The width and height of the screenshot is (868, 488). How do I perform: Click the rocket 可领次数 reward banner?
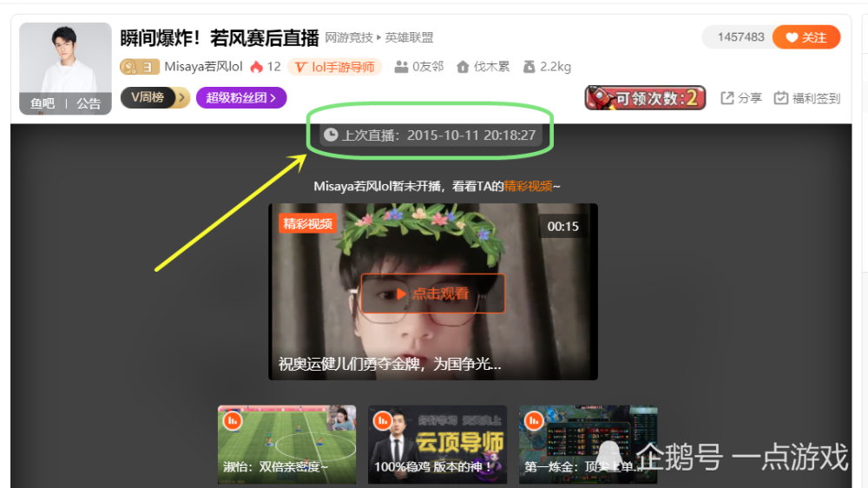click(x=645, y=98)
